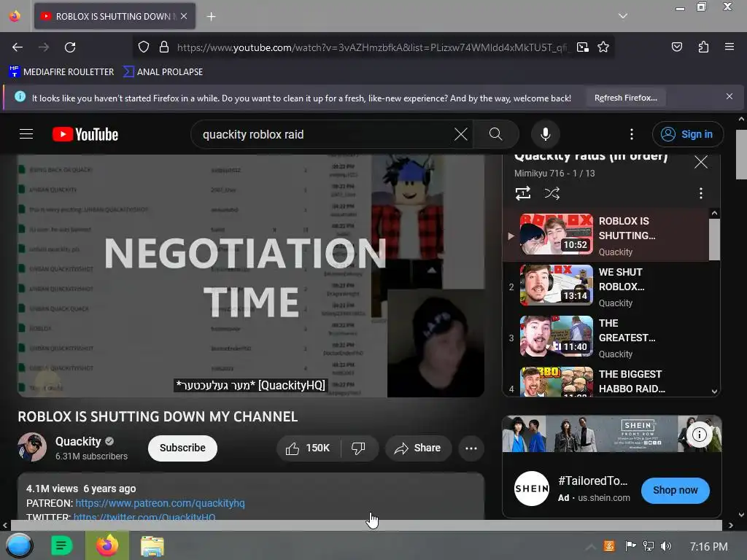This screenshot has height=560, width=747.
Task: Share this video
Action: click(x=418, y=448)
